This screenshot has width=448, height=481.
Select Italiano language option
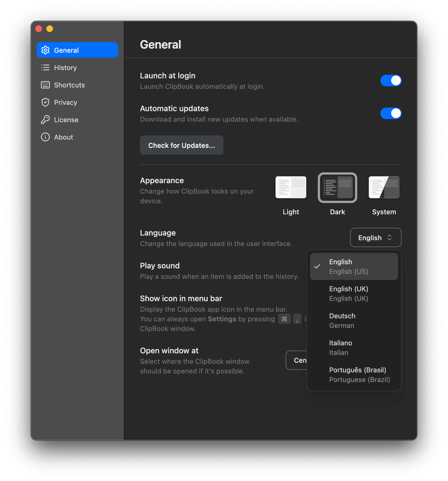[x=354, y=348]
